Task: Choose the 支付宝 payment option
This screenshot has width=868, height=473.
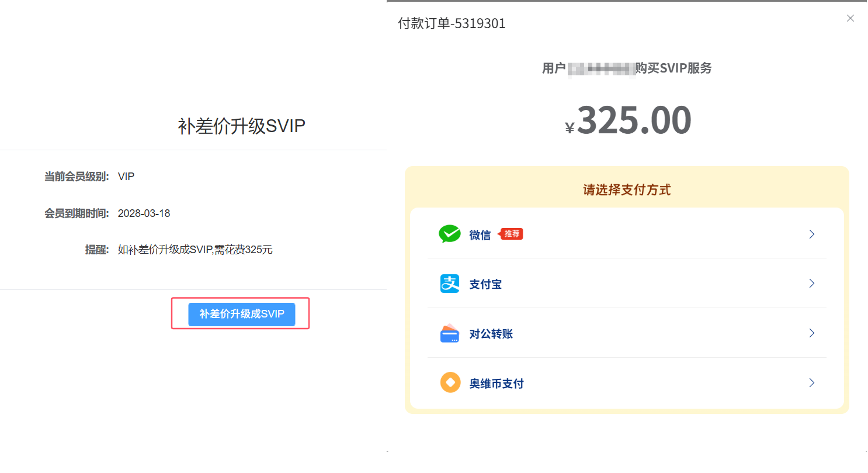Action: click(x=485, y=285)
